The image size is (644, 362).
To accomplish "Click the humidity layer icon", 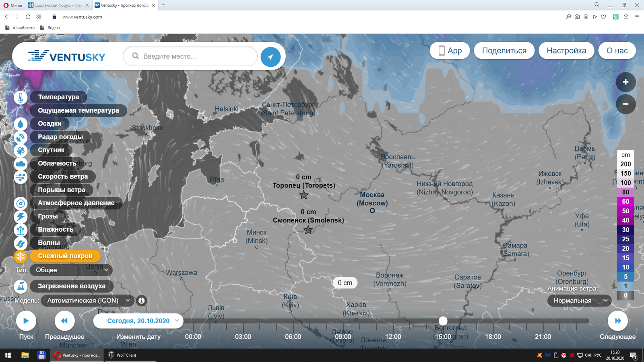I will point(21,230).
